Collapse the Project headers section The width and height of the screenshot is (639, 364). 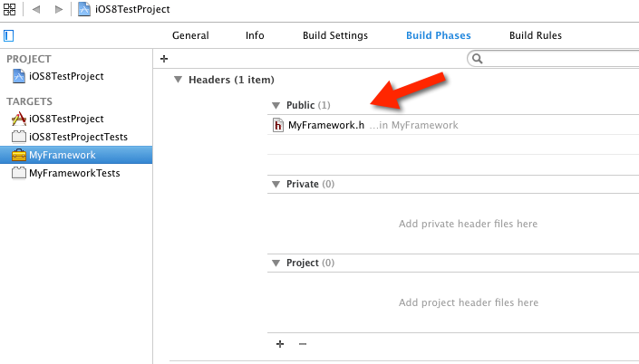pos(276,263)
